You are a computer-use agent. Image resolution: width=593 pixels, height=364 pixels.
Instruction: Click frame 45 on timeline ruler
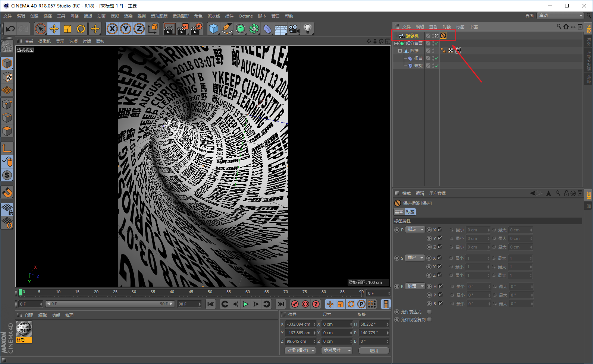[191, 292]
